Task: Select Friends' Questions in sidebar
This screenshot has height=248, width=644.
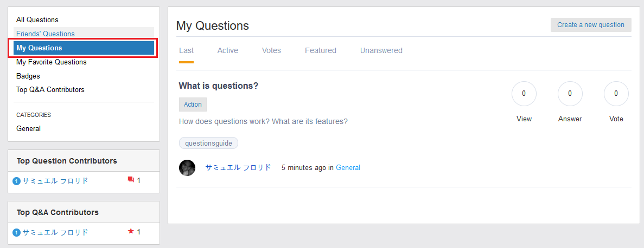Action: point(46,34)
